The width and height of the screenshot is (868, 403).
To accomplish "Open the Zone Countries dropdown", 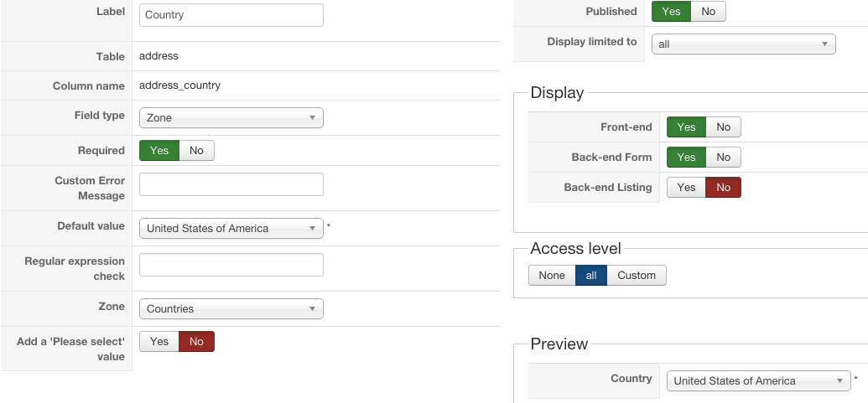I will tap(231, 309).
